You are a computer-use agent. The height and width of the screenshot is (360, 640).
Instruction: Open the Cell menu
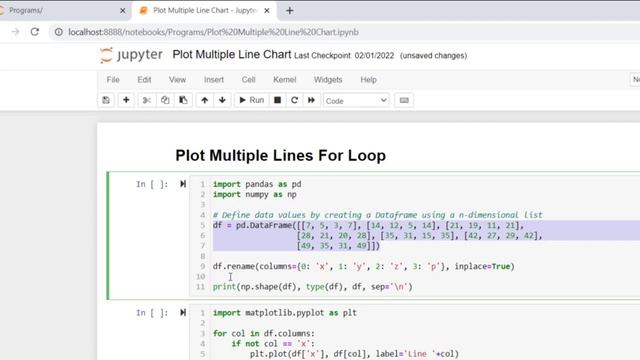[x=248, y=80]
